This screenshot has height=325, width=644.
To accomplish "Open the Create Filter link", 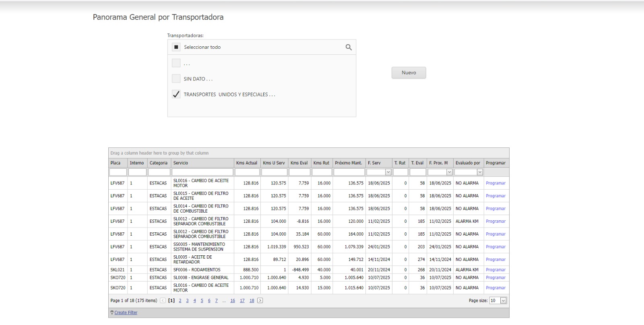I will 126,313.
